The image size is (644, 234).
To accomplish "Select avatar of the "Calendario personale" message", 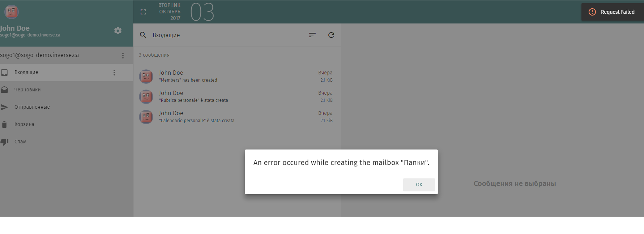I will (146, 117).
